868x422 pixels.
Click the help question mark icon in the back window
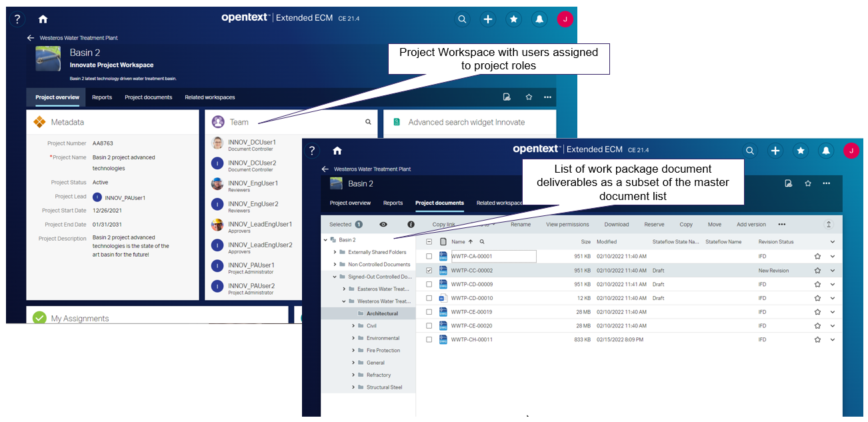point(18,19)
